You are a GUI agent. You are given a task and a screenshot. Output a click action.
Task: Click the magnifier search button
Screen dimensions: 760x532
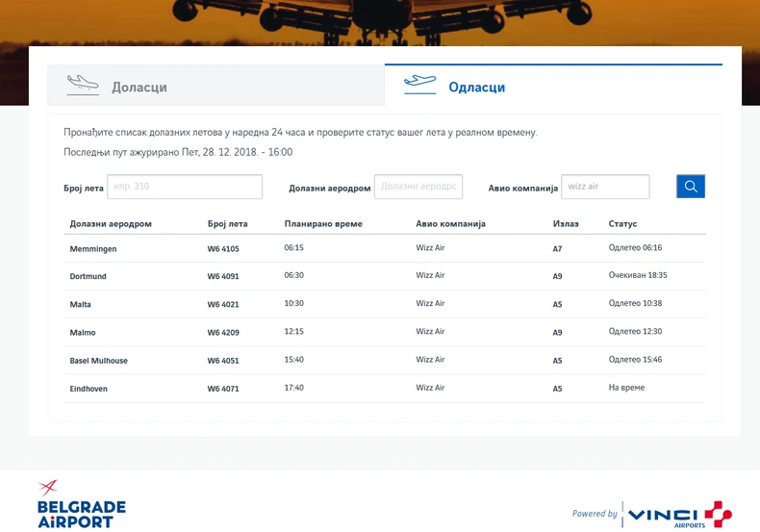click(691, 187)
